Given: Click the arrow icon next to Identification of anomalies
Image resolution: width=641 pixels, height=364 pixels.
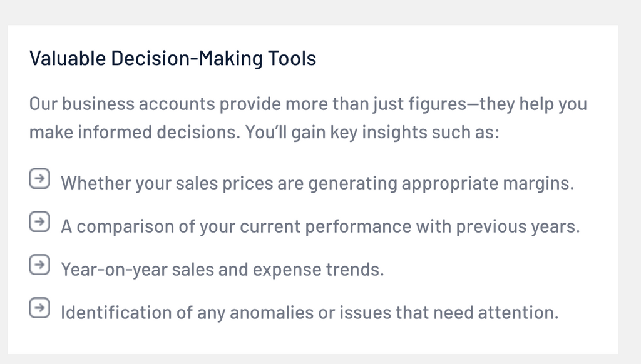Looking at the screenshot, I should 39,308.
